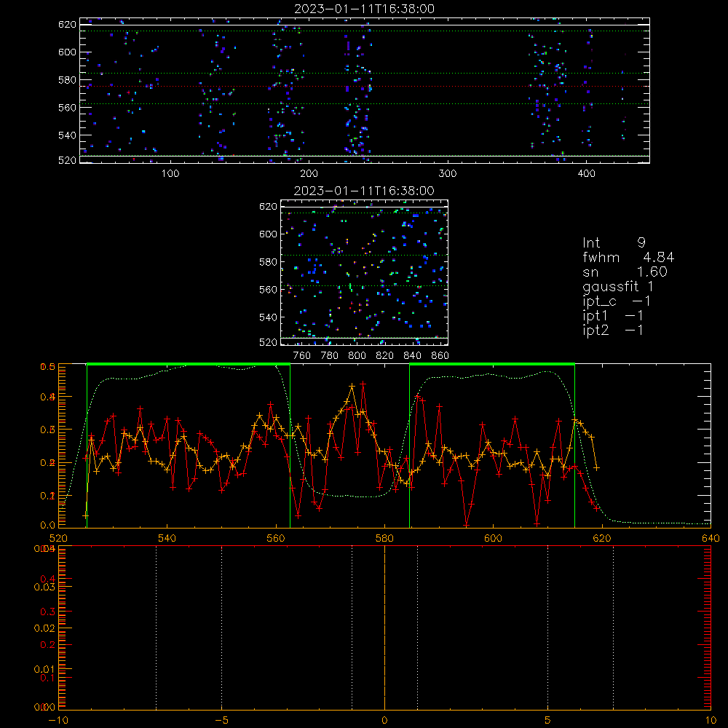This screenshot has height=728, width=728.
Task: Click the middle panel title 2023-01-11T16:38:00
Action: 364,191
